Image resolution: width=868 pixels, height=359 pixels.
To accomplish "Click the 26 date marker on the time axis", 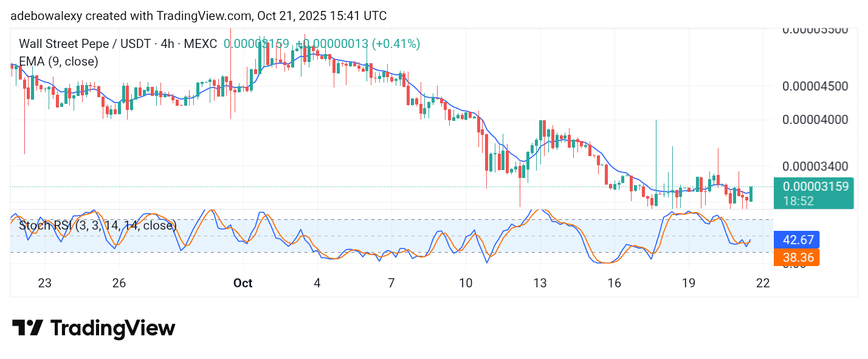I will [x=119, y=283].
